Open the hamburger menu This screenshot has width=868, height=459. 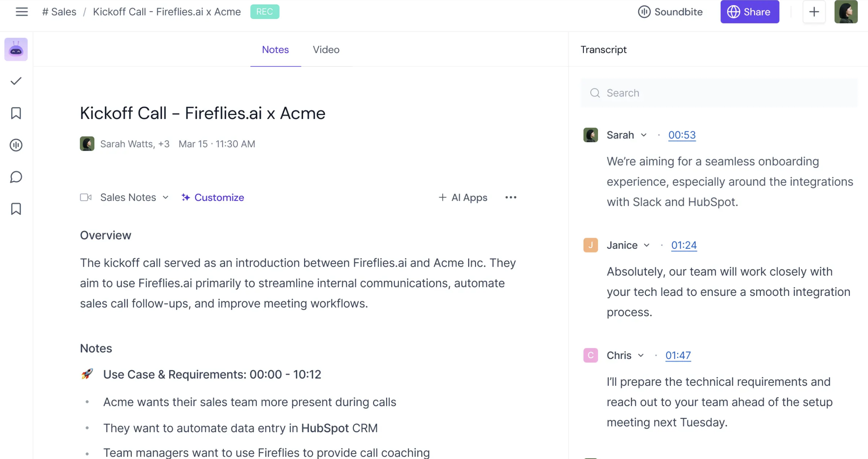click(22, 12)
